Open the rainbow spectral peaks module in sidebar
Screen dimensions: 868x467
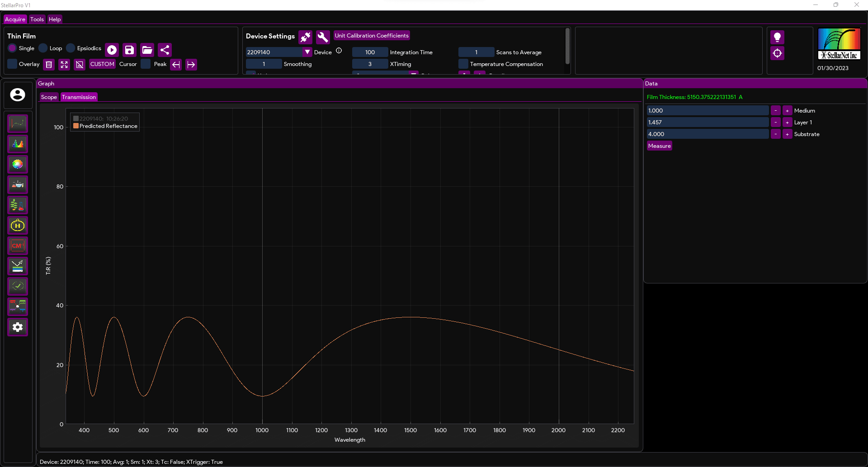pos(18,144)
